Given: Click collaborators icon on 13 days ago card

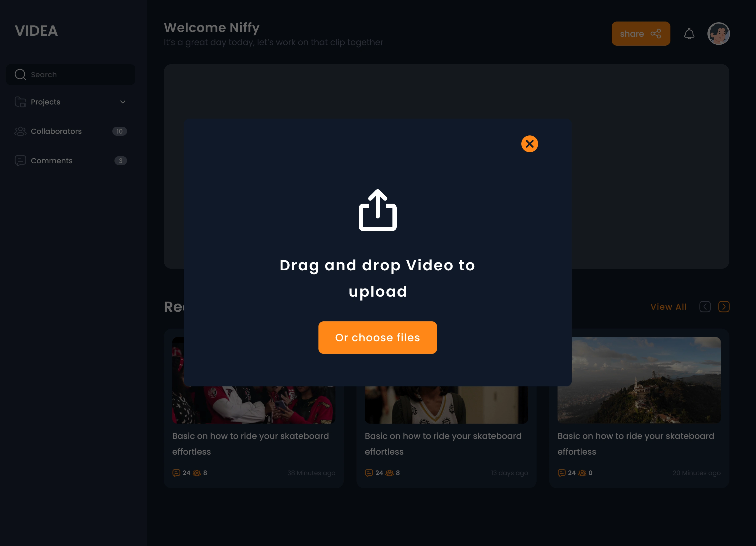Looking at the screenshot, I should pos(389,473).
